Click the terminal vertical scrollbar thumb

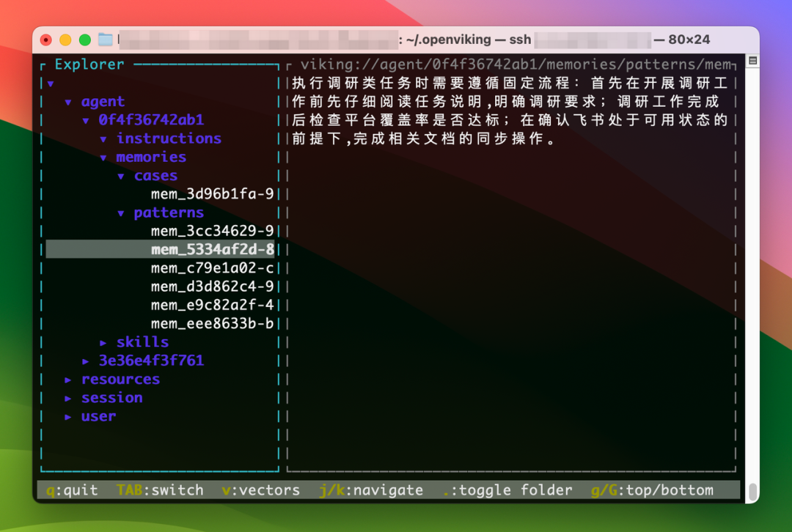pos(752,491)
